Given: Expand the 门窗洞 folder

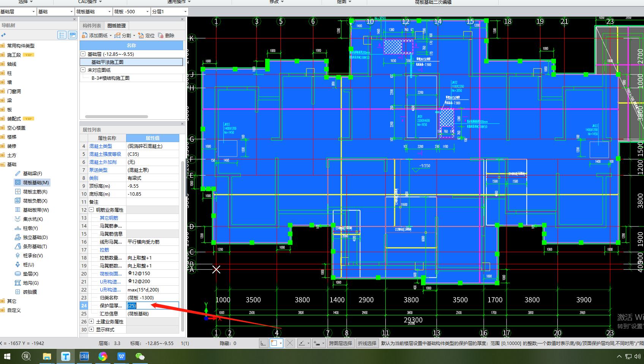Looking at the screenshot, I should [3, 91].
